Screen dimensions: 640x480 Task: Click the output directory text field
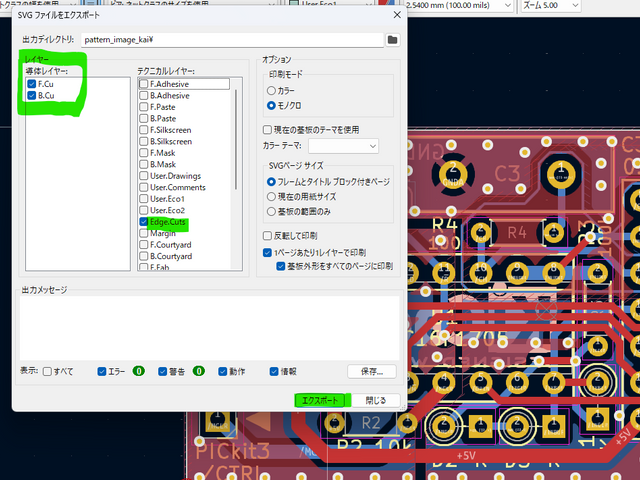click(x=230, y=39)
